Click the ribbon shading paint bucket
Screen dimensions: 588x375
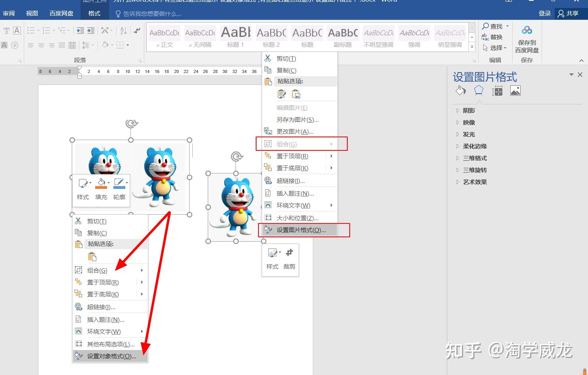[x=105, y=45]
